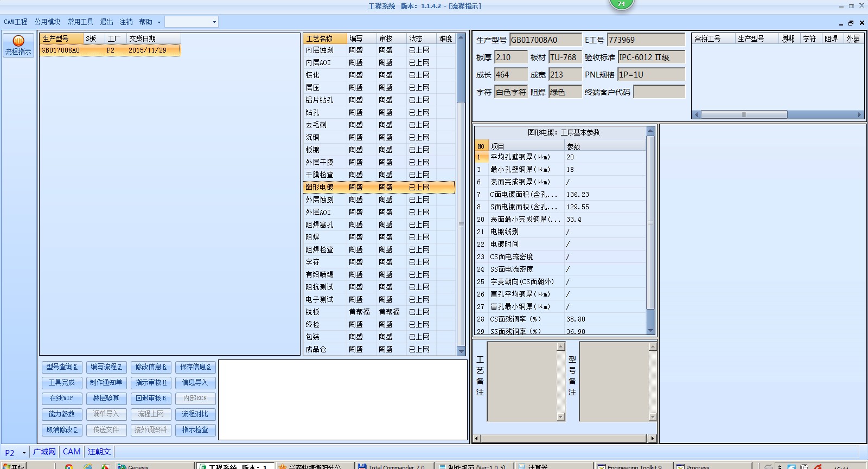The width and height of the screenshot is (868, 469).
Task: Select the 成品仓 process row
Action: coord(379,350)
